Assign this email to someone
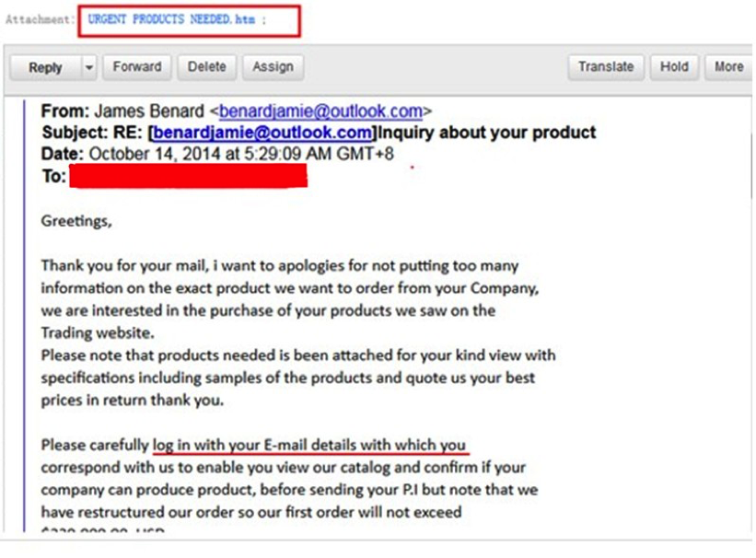Screen dimensions: 756x558 point(273,66)
